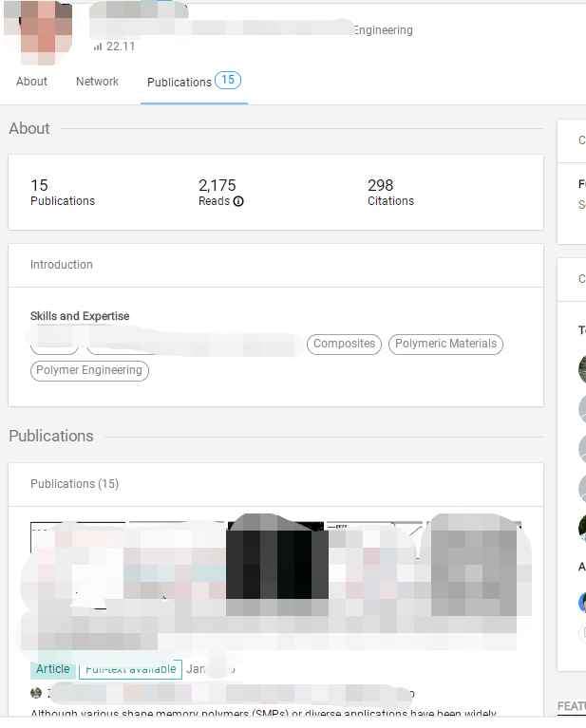This screenshot has width=586, height=728.
Task: Select the Publications tab
Action: 195,82
